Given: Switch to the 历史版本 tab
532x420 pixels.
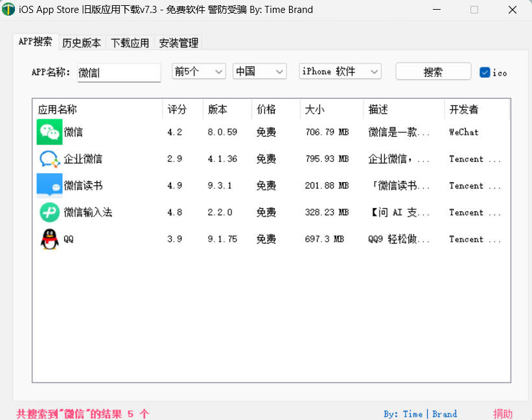Looking at the screenshot, I should 82,43.
